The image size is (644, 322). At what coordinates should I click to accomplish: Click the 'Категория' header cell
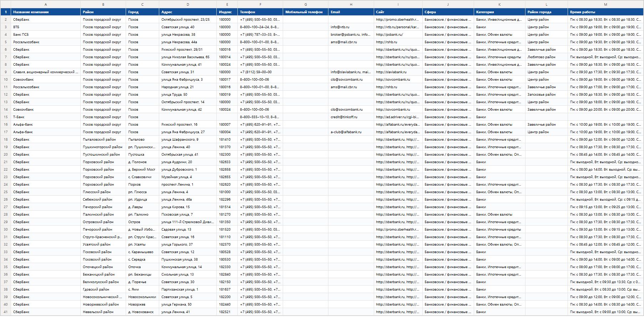tap(499, 12)
